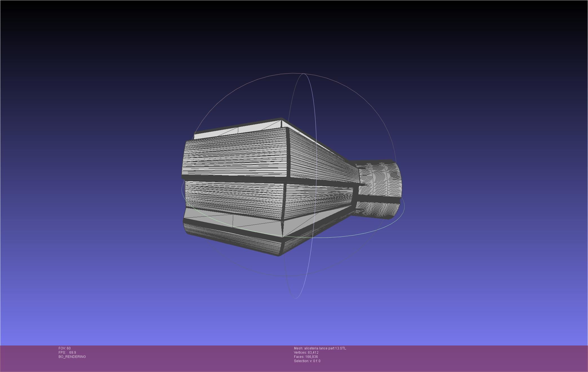Screen dimensions: 588x372
Task: Click the BO_RENDERING status label
Action: [x=72, y=357]
